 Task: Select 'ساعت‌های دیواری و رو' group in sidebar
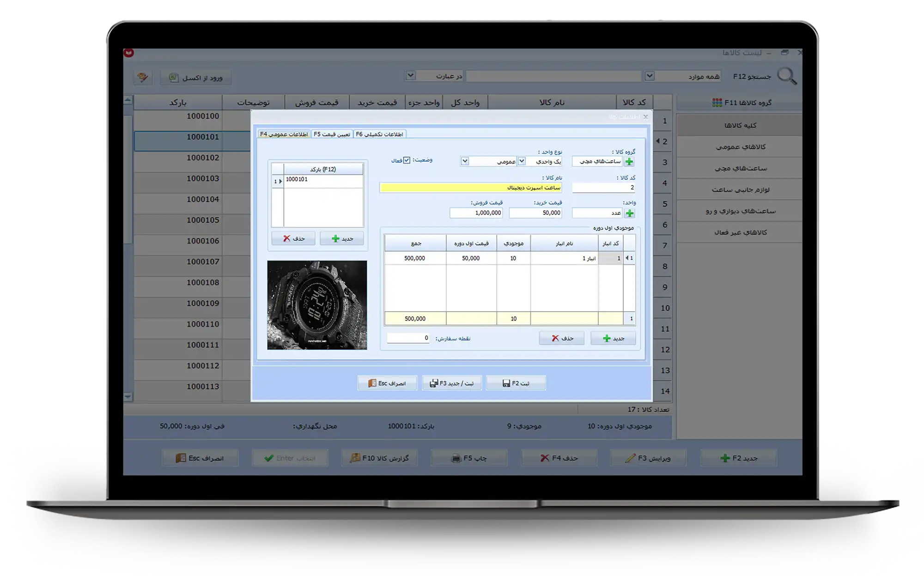pos(740,211)
